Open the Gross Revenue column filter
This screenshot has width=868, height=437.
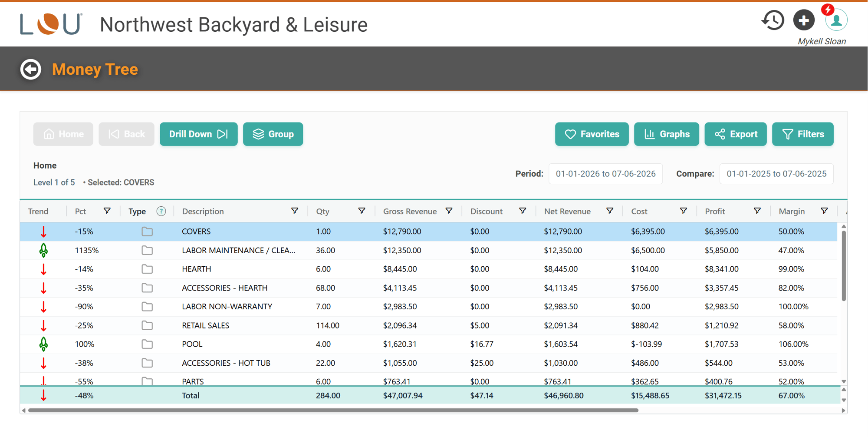click(449, 211)
